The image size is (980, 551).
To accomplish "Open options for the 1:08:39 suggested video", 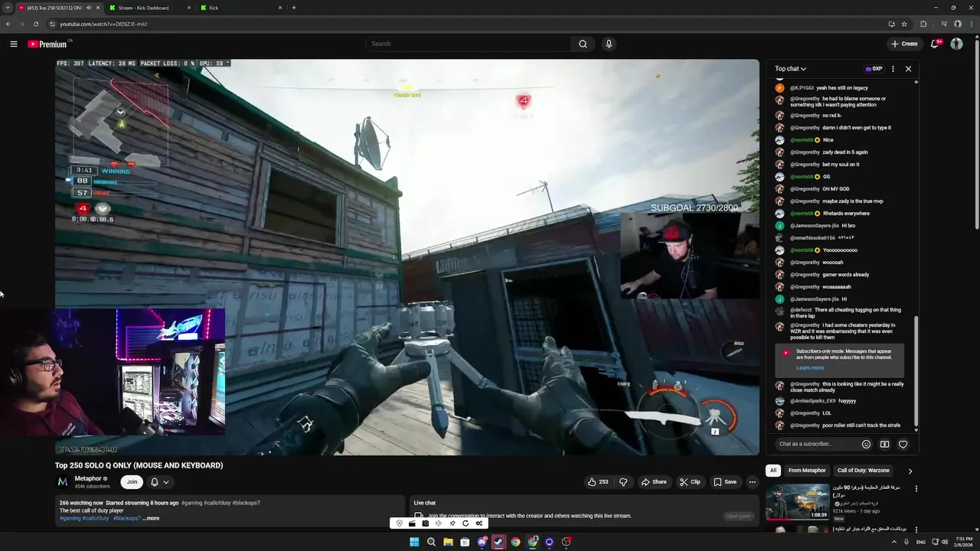I will pos(916,488).
